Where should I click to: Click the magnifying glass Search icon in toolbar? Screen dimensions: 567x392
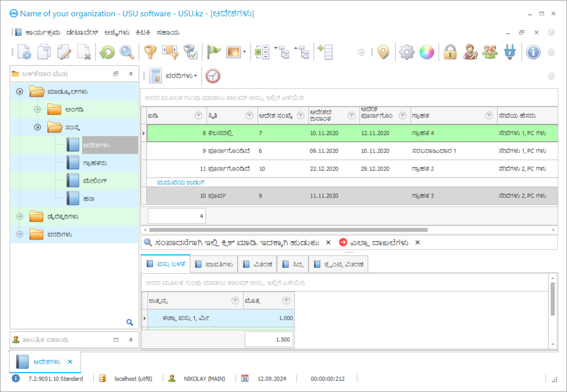(127, 52)
